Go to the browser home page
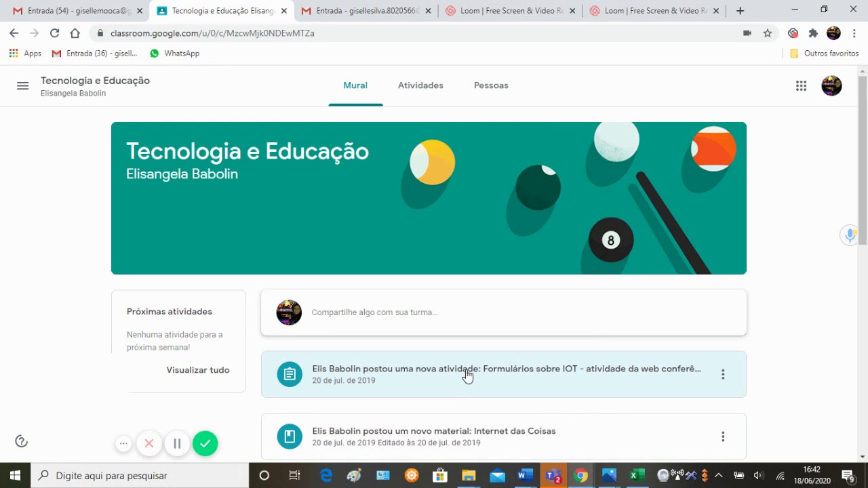The image size is (868, 488). click(x=75, y=33)
